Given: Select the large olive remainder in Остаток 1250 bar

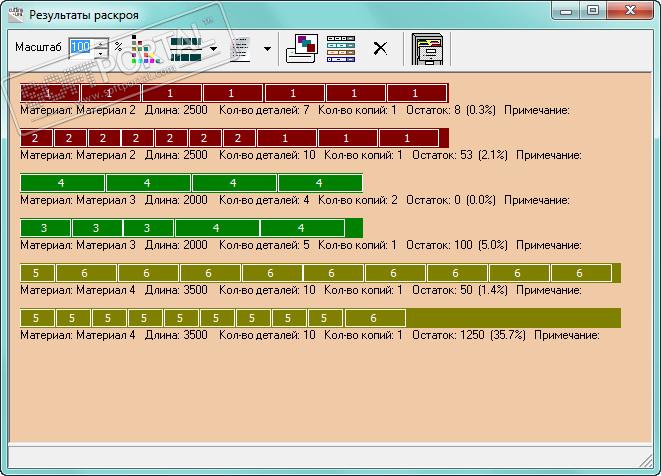Looking at the screenshot, I should [x=513, y=318].
